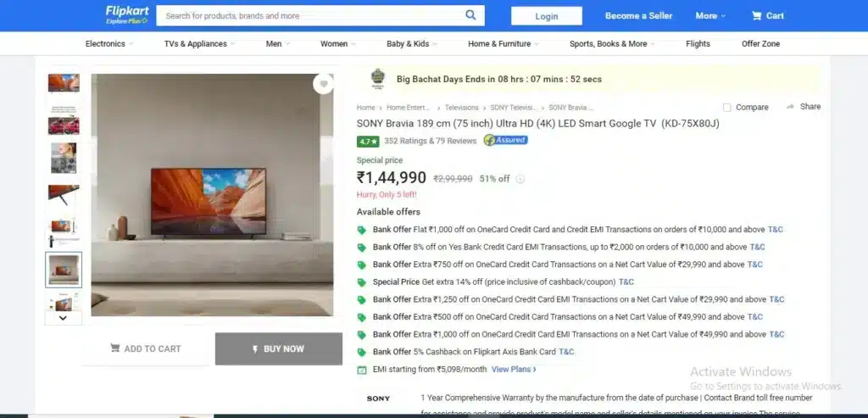This screenshot has height=418, width=868.
Task: Open the More dropdown in header
Action: tap(710, 15)
